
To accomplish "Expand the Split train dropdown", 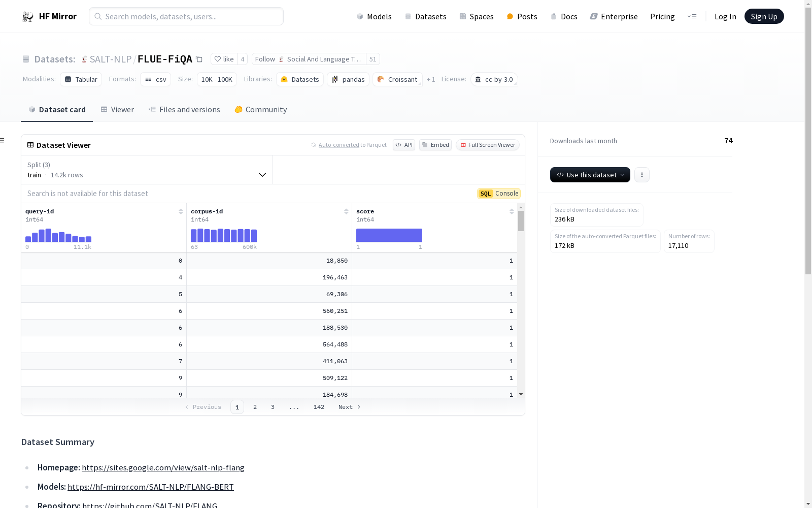I will coord(147,170).
